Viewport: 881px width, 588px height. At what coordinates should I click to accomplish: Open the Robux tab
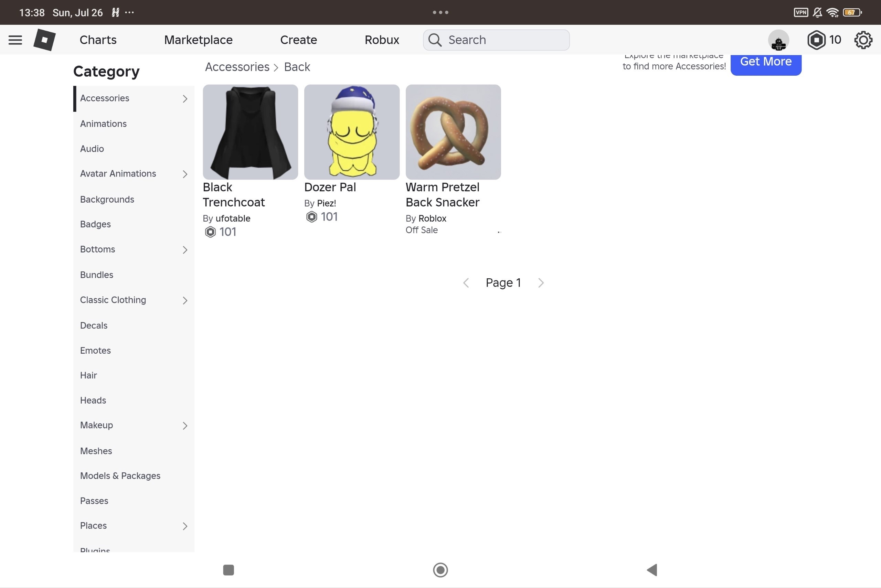point(382,40)
